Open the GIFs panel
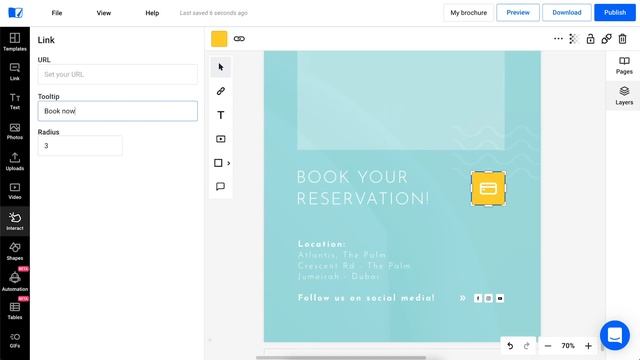The height and width of the screenshot is (360, 640). tap(15, 340)
